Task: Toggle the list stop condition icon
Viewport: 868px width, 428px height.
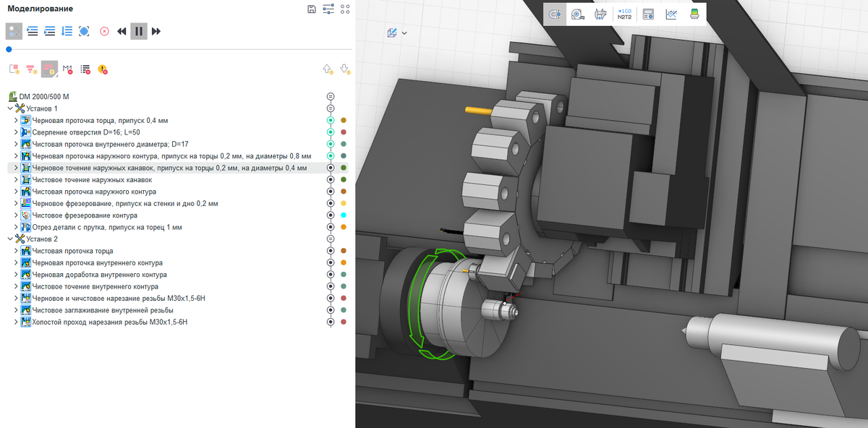Action: point(85,69)
